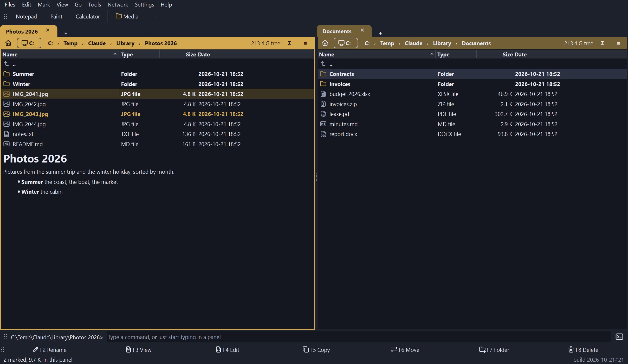Click the command line input field

point(358,337)
